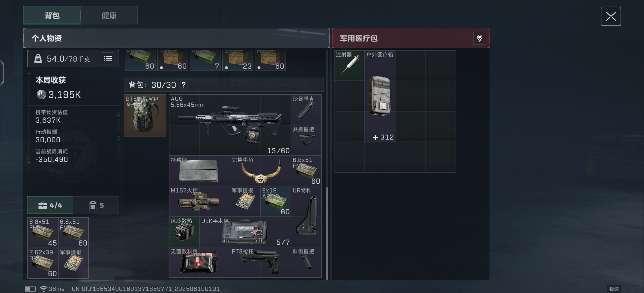This screenshot has height=293, width=644.
Task: Select the 特种钢 steel plate item
Action: 199,171
